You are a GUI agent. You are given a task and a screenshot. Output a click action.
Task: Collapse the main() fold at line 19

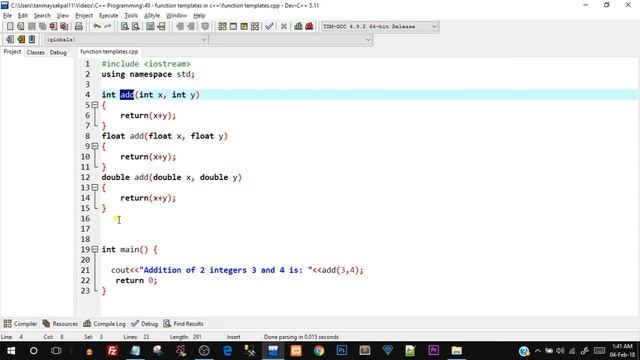pyautogui.click(x=95, y=249)
